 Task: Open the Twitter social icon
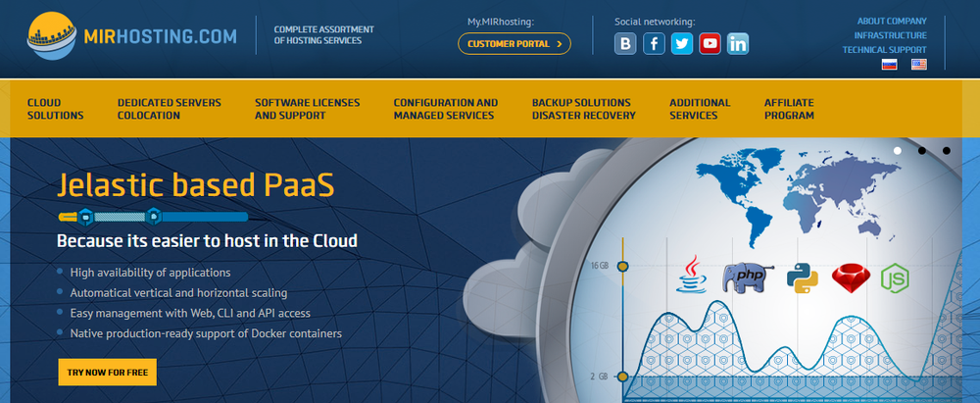point(682,44)
